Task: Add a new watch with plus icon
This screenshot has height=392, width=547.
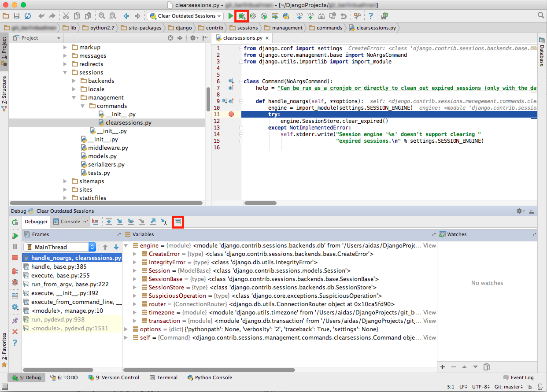Action: tap(443, 367)
